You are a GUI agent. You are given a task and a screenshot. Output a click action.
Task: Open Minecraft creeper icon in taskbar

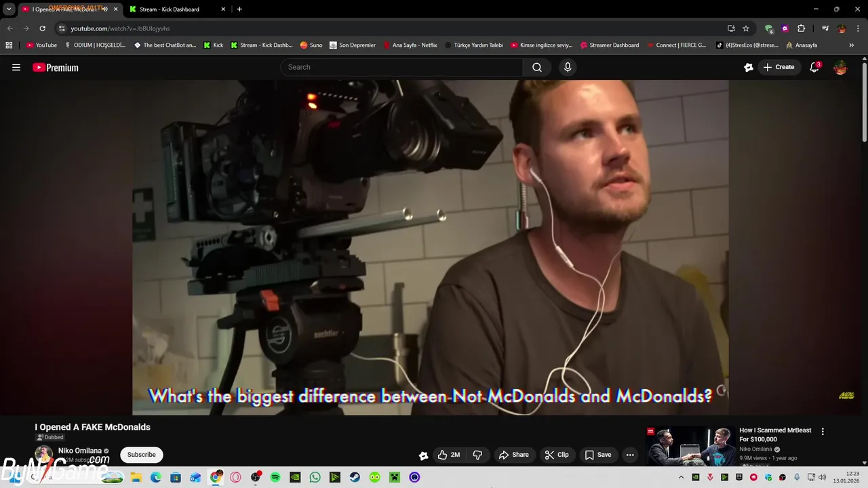pyautogui.click(x=395, y=477)
